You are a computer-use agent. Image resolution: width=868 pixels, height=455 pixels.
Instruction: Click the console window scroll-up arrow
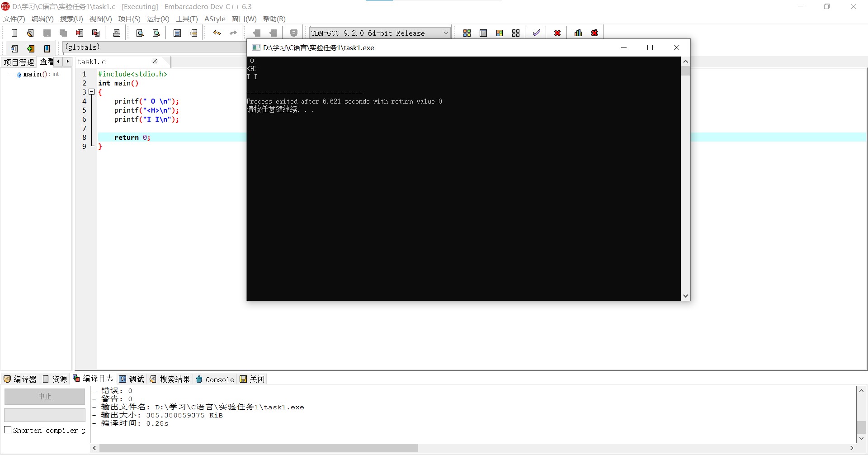pos(685,61)
